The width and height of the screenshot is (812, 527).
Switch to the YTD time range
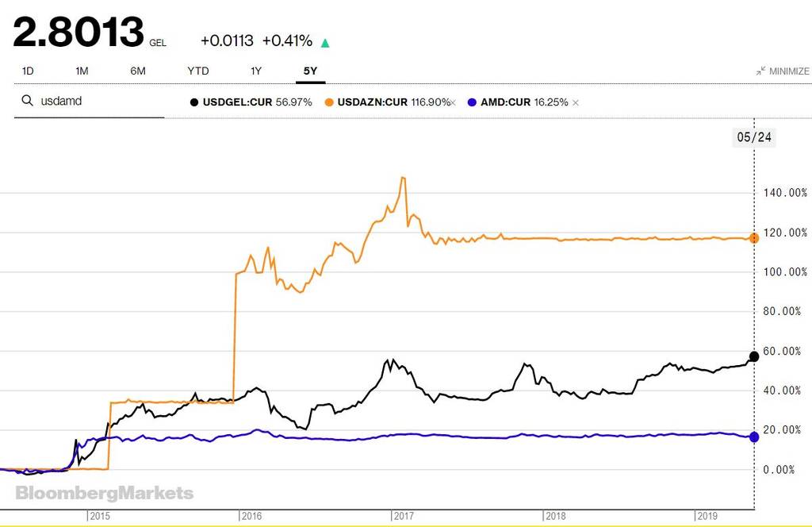pos(198,71)
